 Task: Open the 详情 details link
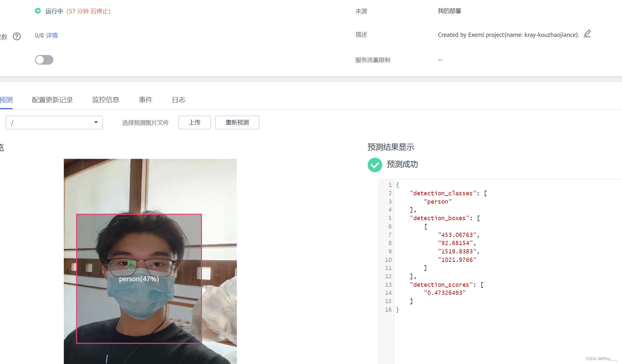[x=52, y=36]
